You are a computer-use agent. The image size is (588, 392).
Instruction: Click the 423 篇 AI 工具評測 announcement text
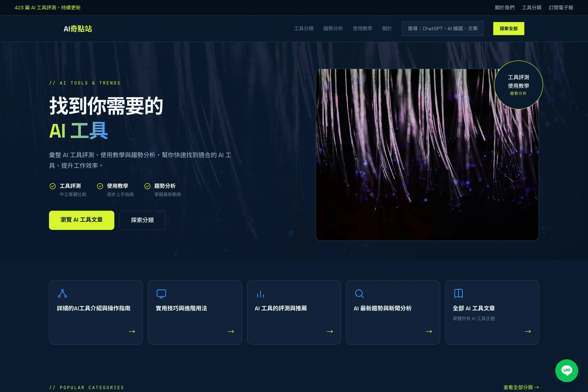(x=48, y=8)
